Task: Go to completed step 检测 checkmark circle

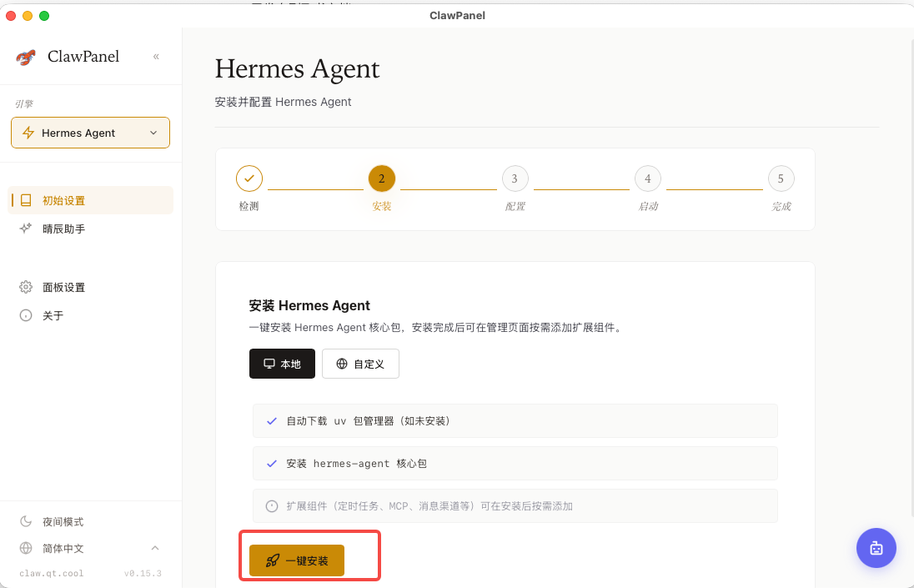Action: pos(249,179)
